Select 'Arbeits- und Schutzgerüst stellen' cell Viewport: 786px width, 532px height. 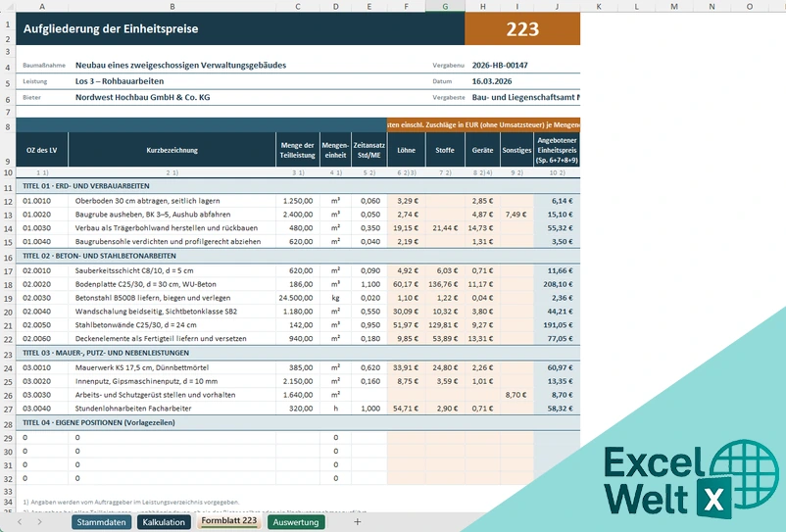pyautogui.click(x=172, y=395)
